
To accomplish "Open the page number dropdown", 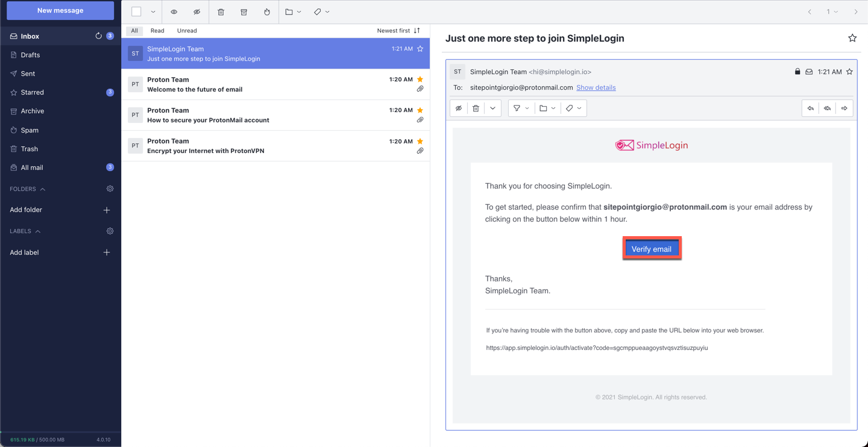I will pos(832,12).
